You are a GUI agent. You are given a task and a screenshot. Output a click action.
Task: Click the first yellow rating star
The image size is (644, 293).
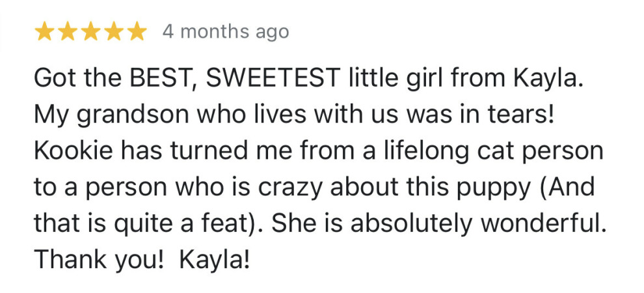[44, 32]
